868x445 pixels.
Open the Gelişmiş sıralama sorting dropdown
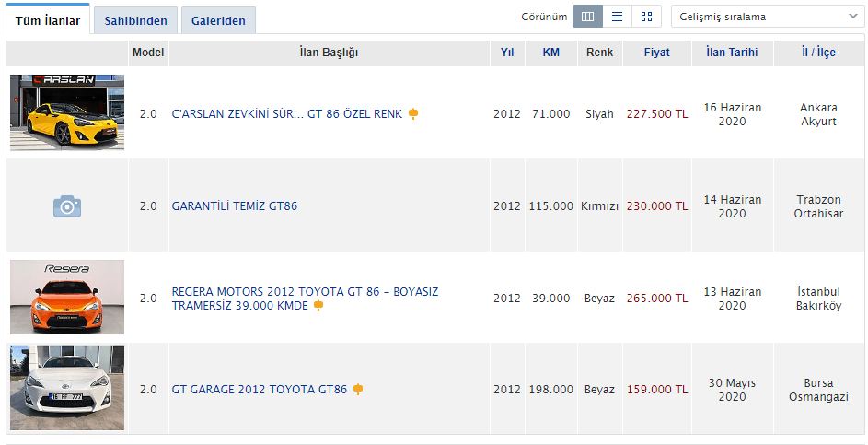[x=767, y=17]
